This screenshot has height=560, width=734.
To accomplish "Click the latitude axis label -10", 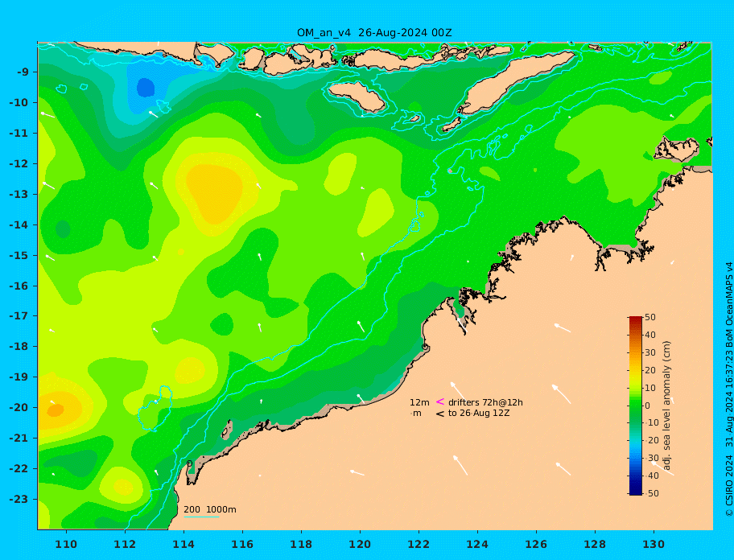I will (19, 102).
